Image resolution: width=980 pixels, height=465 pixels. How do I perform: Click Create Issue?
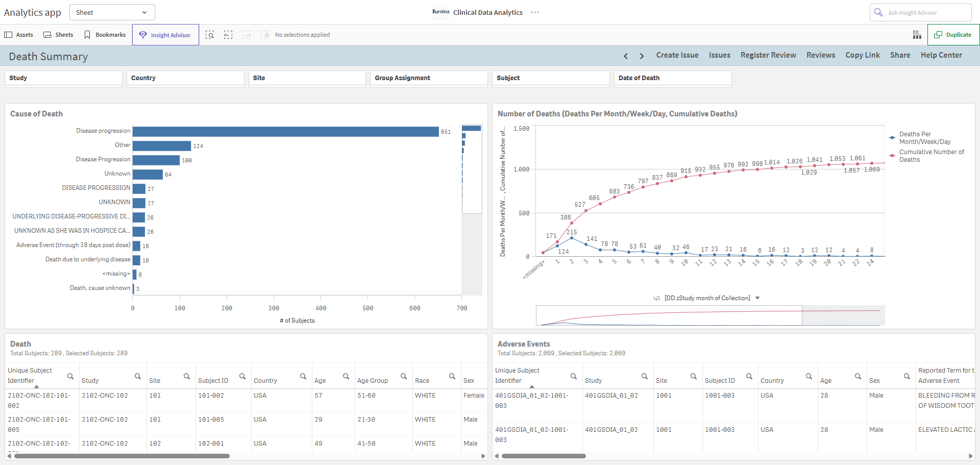point(677,55)
